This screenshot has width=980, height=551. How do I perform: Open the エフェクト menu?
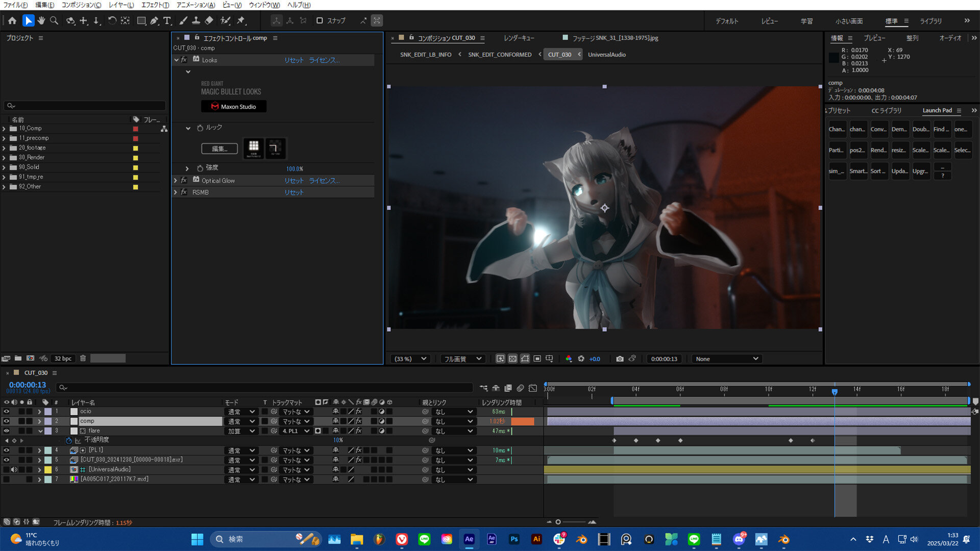point(155,5)
